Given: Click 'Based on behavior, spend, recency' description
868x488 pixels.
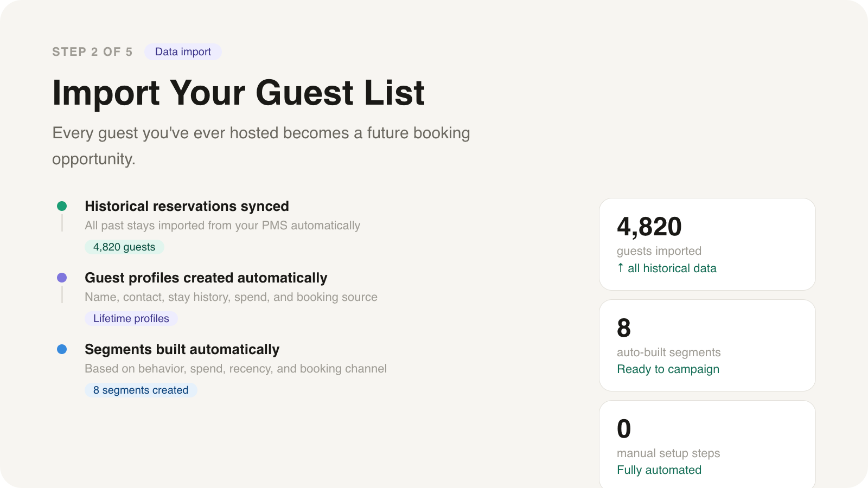Looking at the screenshot, I should pyautogui.click(x=236, y=369).
